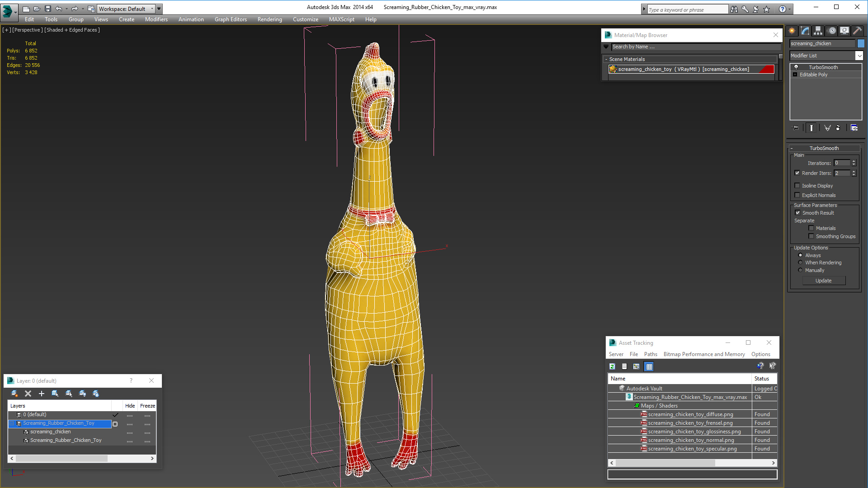Uncheck the Smooth Result checkbox

pyautogui.click(x=798, y=213)
